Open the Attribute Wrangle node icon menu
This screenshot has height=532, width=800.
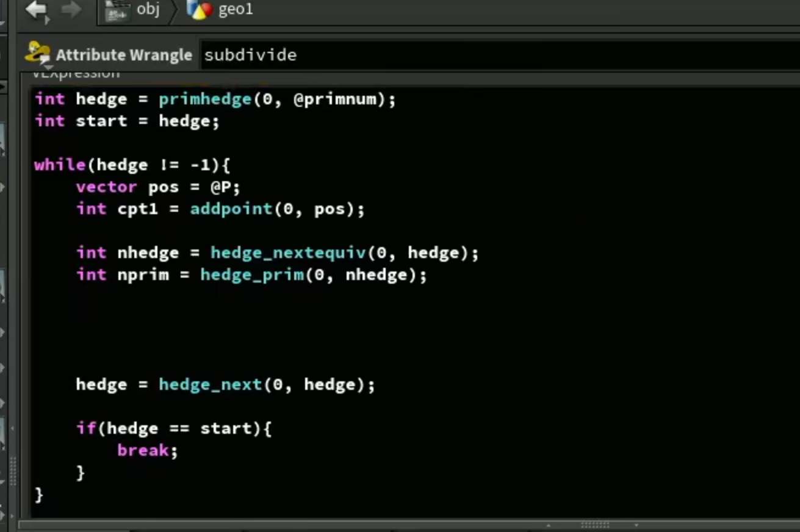coord(38,54)
